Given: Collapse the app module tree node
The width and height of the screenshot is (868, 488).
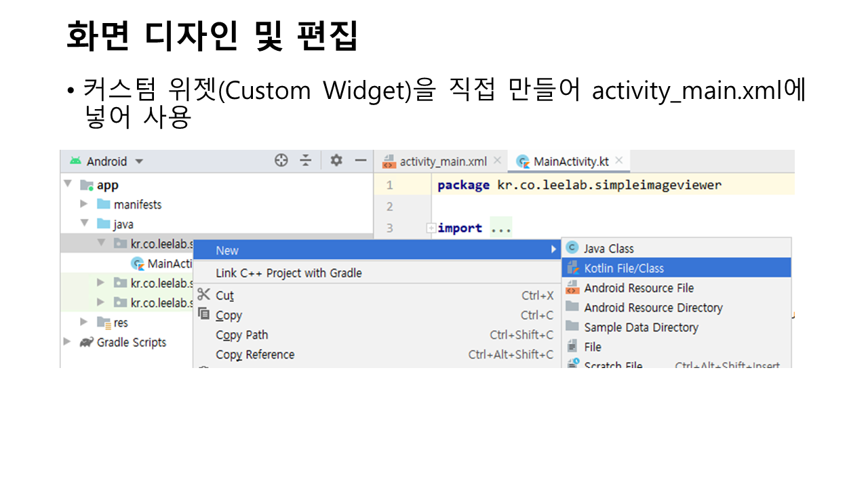Looking at the screenshot, I should (68, 184).
